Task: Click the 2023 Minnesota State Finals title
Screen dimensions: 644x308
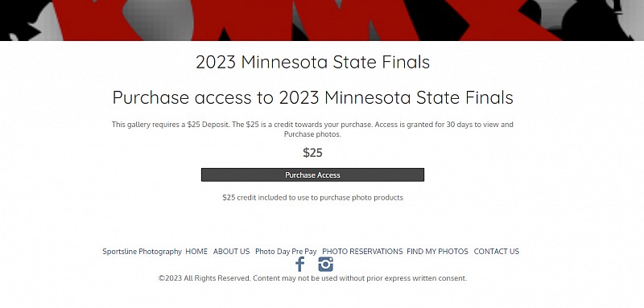Action: tap(312, 62)
